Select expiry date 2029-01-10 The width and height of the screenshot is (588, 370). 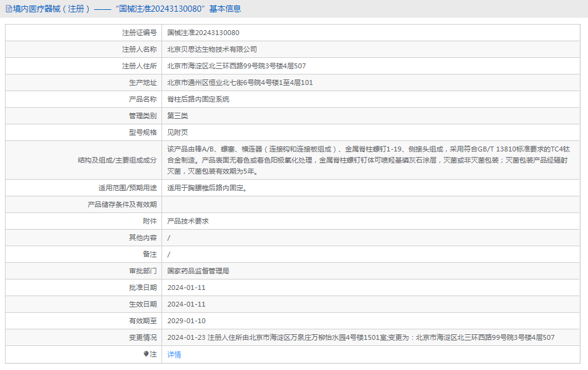[186, 321]
